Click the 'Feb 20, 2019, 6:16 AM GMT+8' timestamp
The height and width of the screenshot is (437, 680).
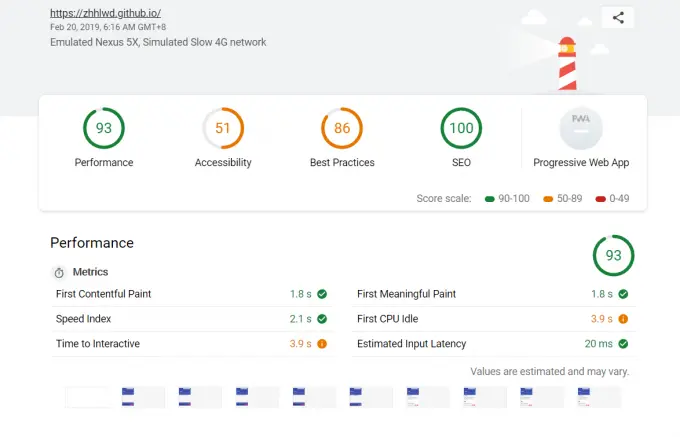click(108, 27)
